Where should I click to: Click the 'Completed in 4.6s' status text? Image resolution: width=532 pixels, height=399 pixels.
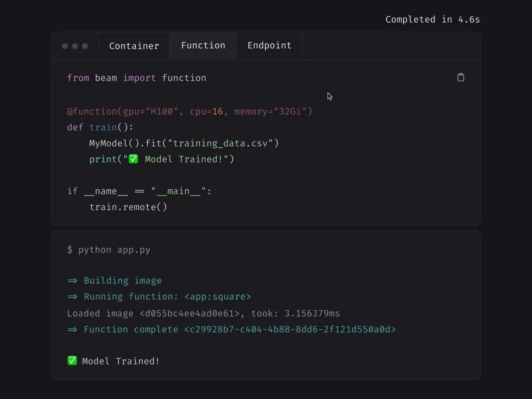point(433,20)
